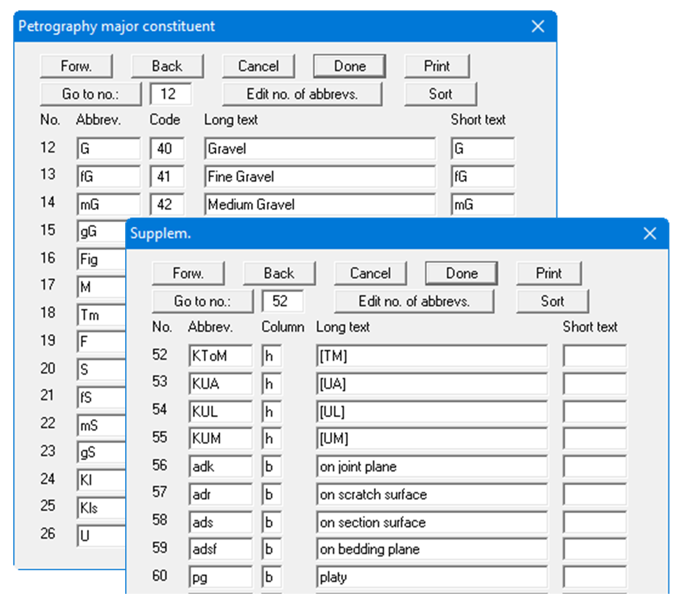Screen dimensions: 700x610
Task: Focus the 'on joint plane' long text field
Action: tap(431, 467)
